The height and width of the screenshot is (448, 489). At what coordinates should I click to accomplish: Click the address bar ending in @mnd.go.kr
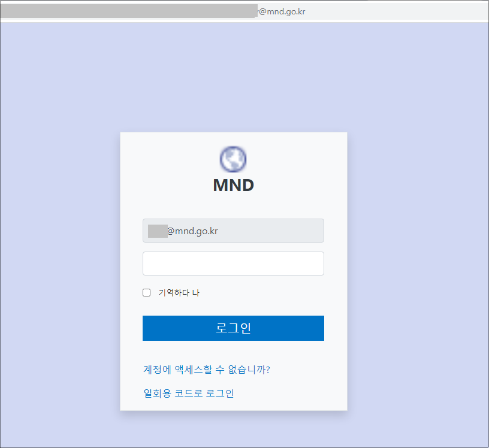tap(244, 11)
